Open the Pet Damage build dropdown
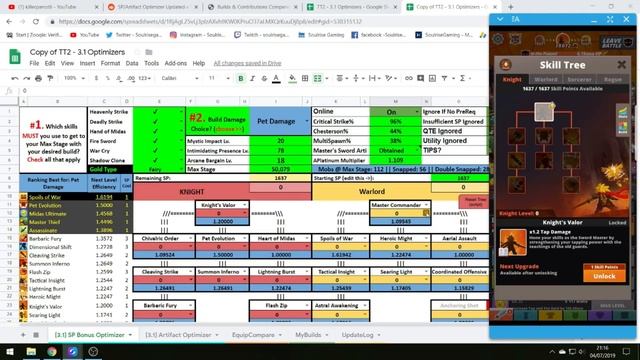 307,121
